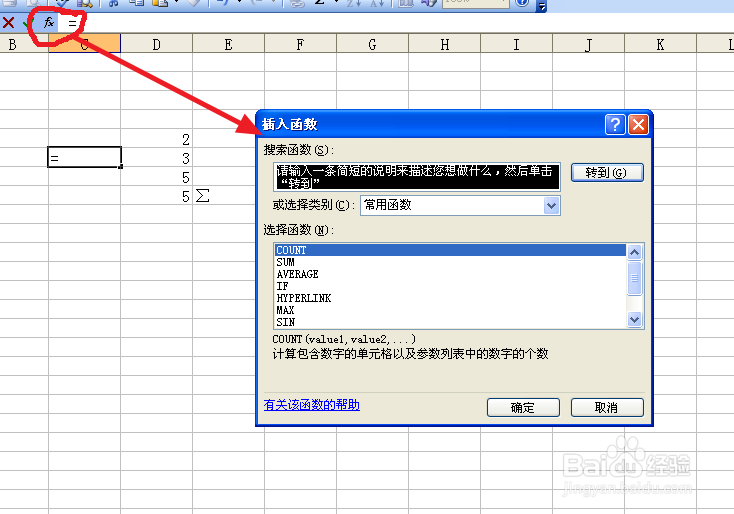Select column B header
Viewport: 734px width, 514px height.
(x=23, y=44)
